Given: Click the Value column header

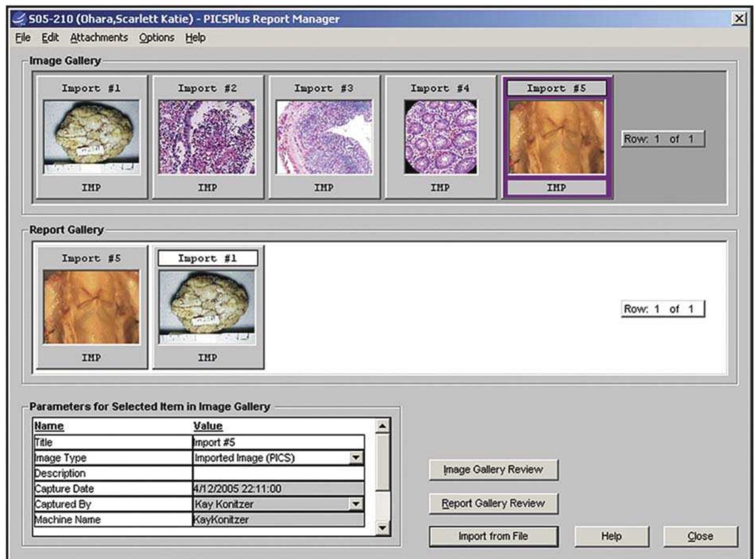Looking at the screenshot, I should tap(208, 426).
